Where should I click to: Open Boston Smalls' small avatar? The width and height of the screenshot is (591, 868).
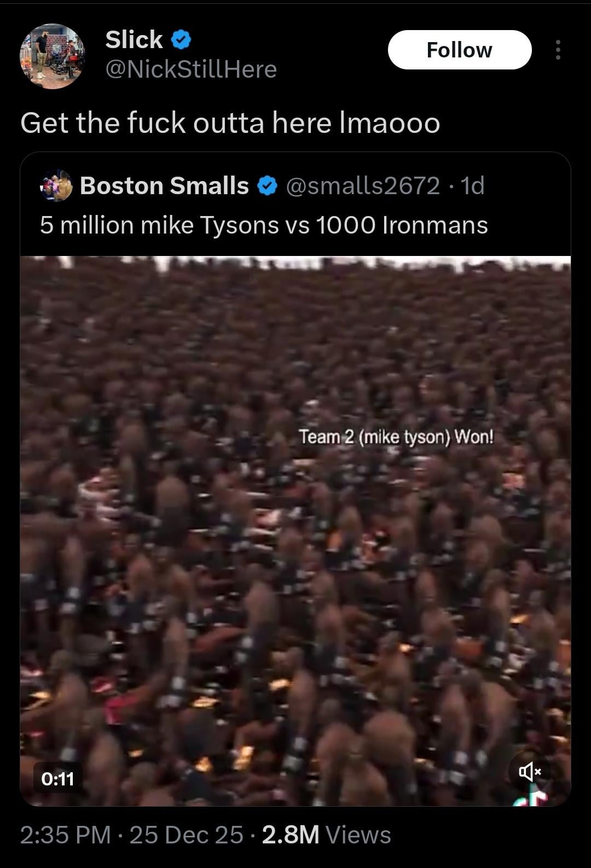(56, 186)
